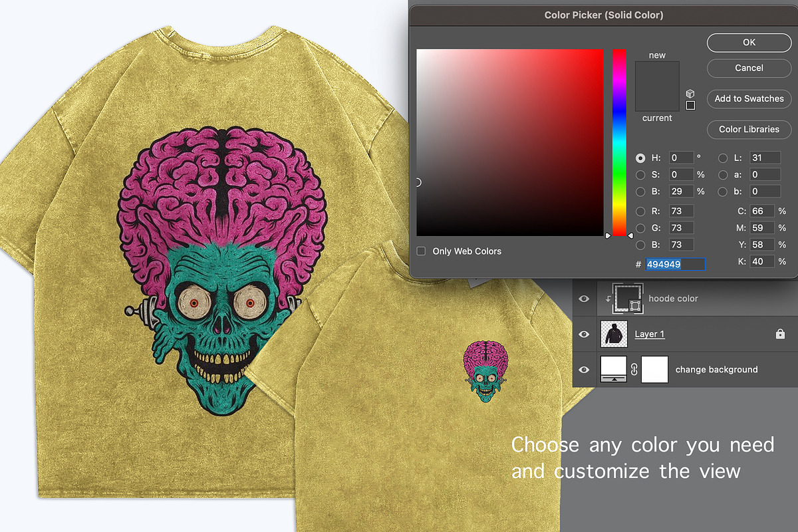Click the S saturation value field
This screenshot has height=532, width=798.
(681, 175)
